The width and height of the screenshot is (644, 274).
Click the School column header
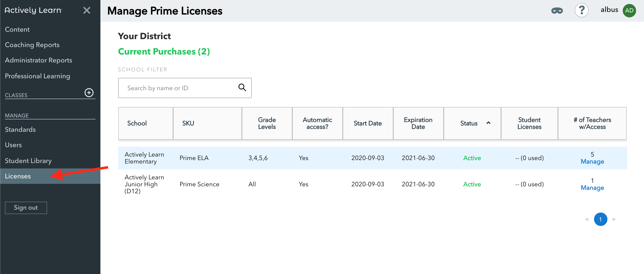pyautogui.click(x=137, y=123)
